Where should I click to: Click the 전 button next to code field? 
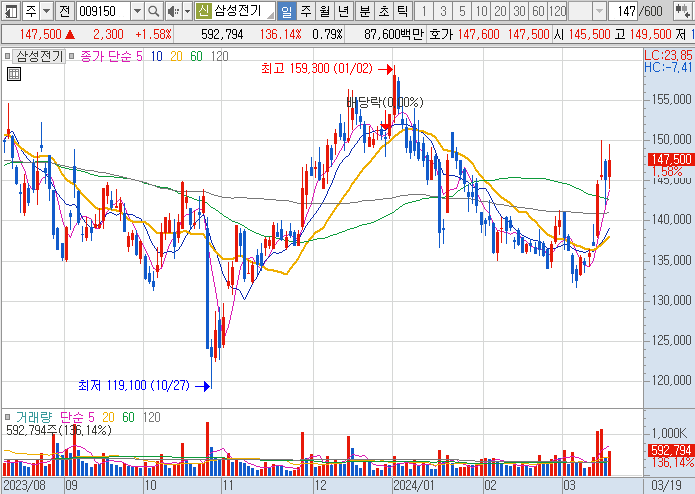[x=65, y=11]
